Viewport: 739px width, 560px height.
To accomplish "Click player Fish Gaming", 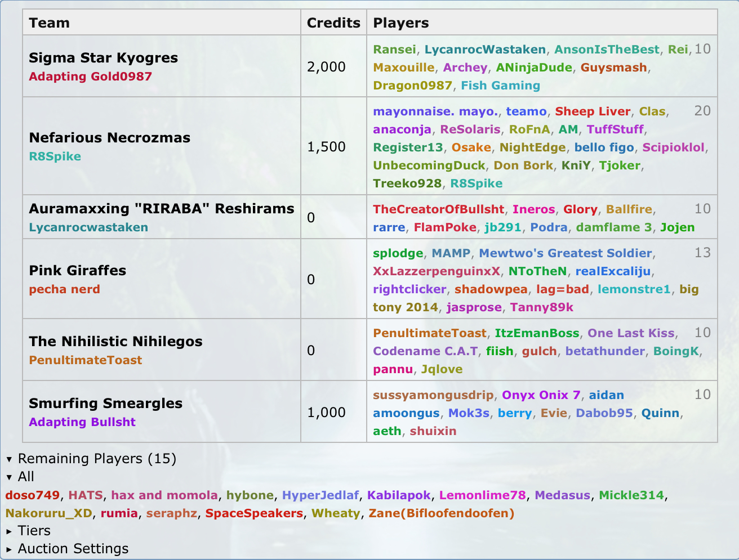I will (501, 86).
